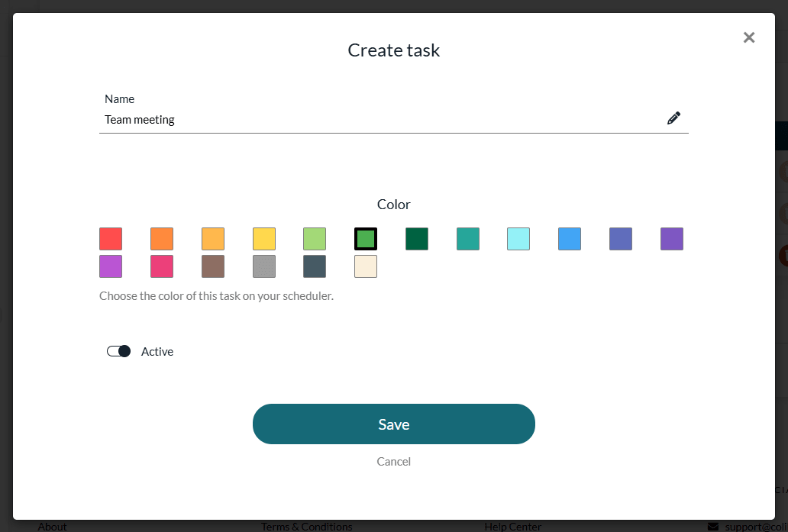
Task: Pick the dark slate gray swatch
Action: coord(315,266)
